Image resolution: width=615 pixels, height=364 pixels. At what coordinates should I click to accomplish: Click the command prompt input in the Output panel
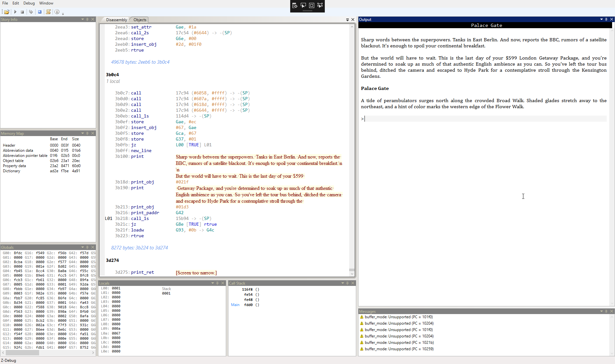pos(416,118)
